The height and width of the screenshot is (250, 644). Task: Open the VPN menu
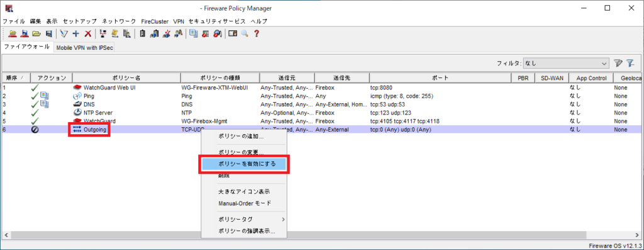(179, 21)
